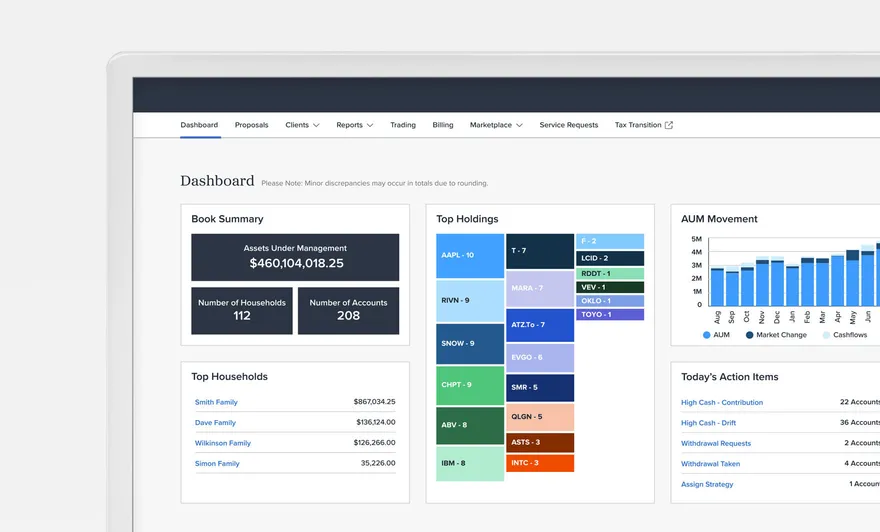
Task: Expand the Reports dropdown chevron
Action: pos(370,125)
